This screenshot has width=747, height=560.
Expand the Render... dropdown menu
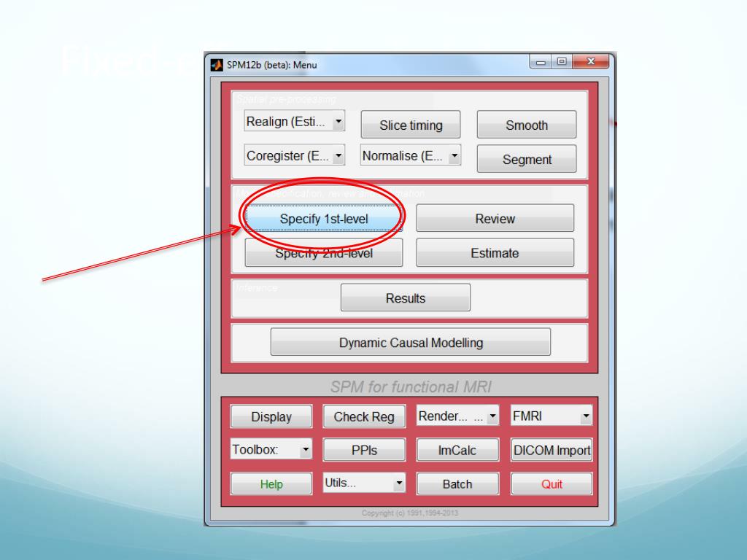(x=457, y=416)
